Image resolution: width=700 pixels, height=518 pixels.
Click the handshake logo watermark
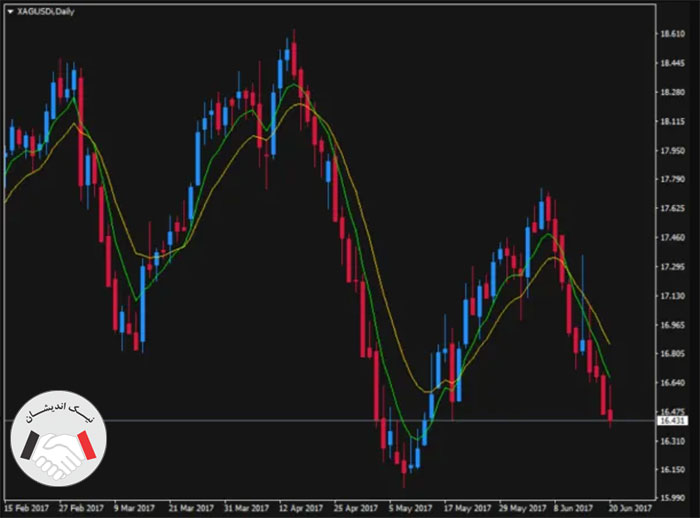tap(58, 439)
